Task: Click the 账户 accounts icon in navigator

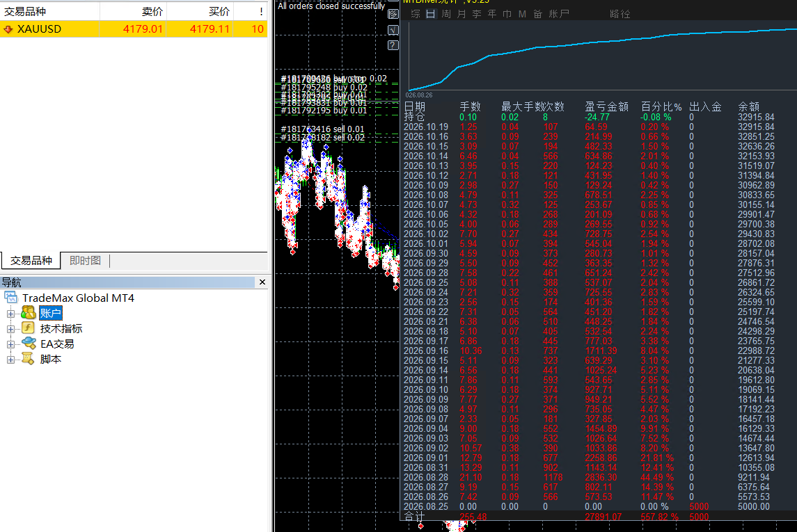Action: pos(29,313)
